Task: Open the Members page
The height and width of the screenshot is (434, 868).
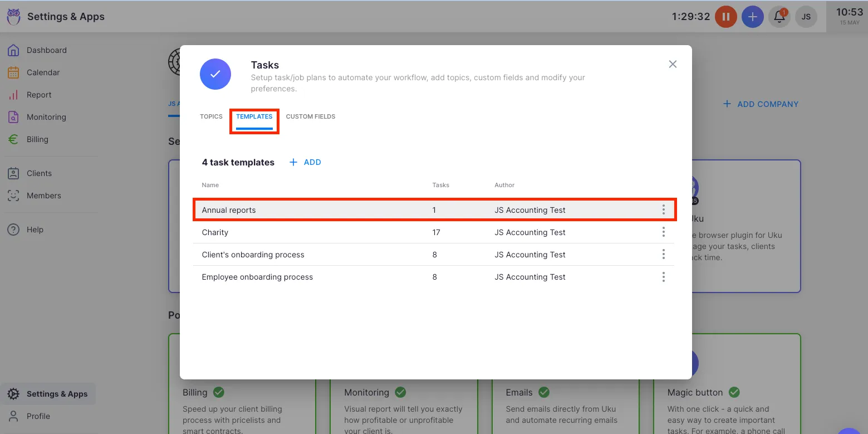Action: click(43, 196)
